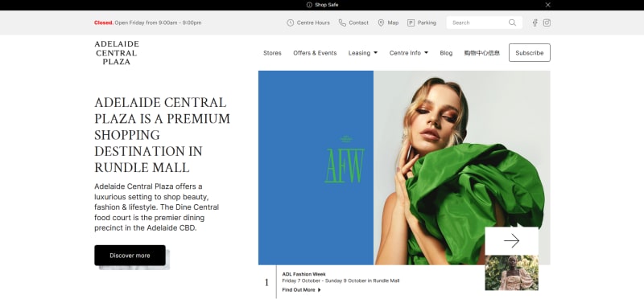644x303 pixels.
Task: Click the Shop Safe info icon
Action: [x=309, y=5]
